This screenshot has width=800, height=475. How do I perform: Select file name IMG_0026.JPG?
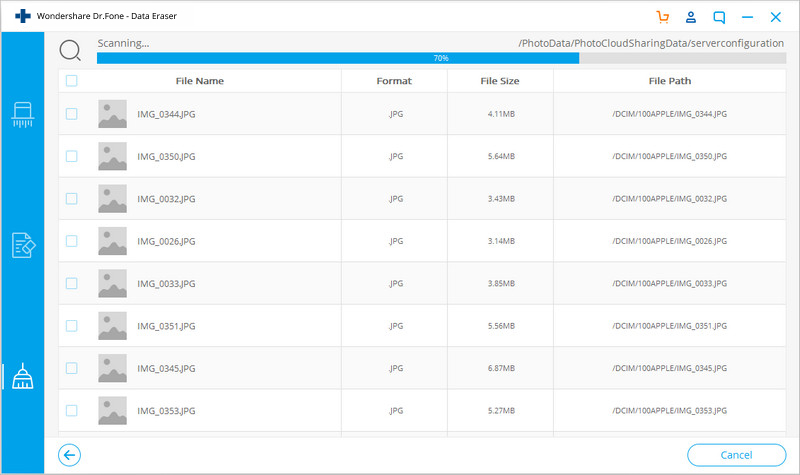click(166, 241)
